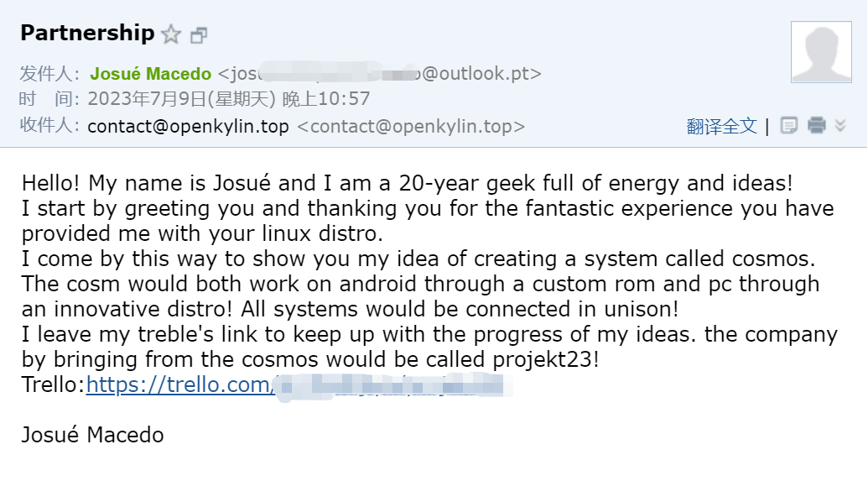Click the sender's outlook.pt email address

pyautogui.click(x=380, y=74)
